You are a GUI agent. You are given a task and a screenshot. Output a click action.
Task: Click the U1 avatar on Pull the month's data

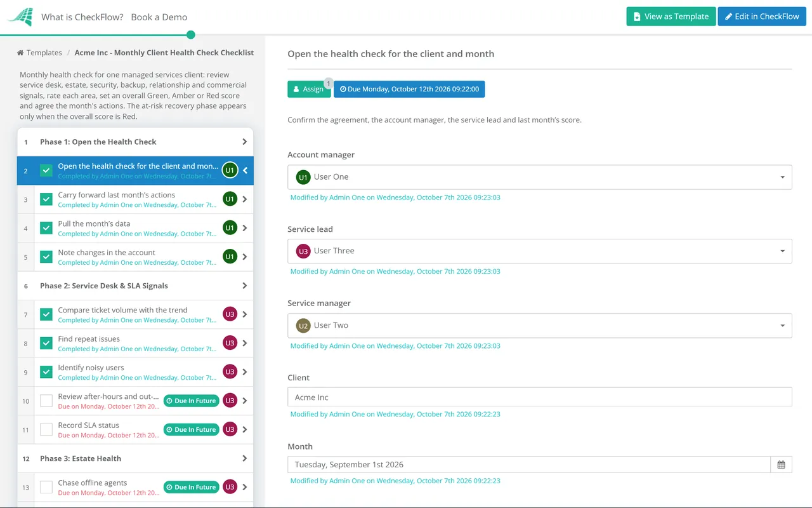coord(230,228)
